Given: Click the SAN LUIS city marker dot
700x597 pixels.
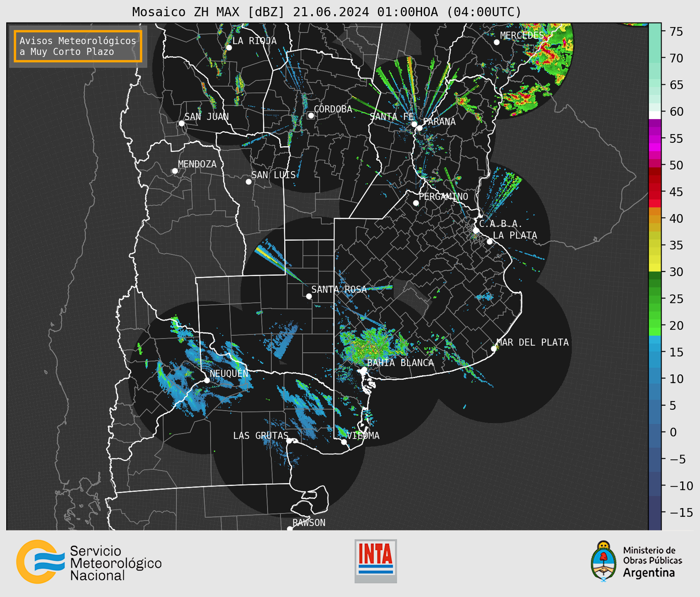Looking at the screenshot, I should 249,182.
